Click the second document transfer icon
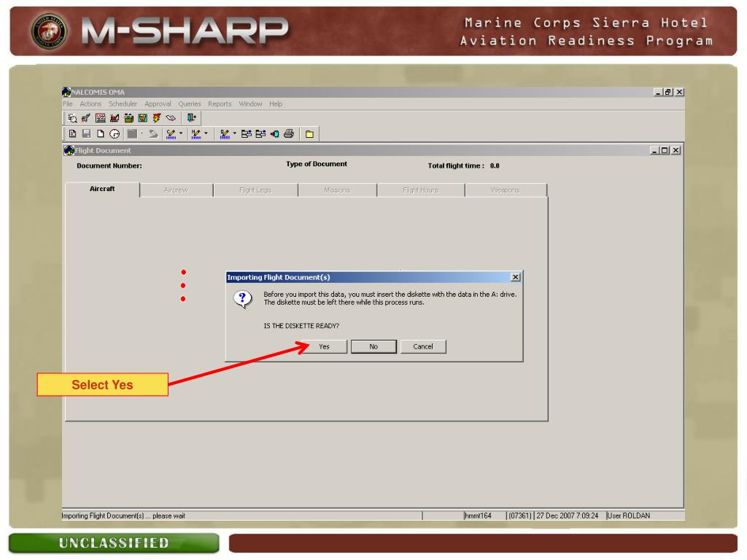This screenshot has height=560, width=747. point(260,134)
